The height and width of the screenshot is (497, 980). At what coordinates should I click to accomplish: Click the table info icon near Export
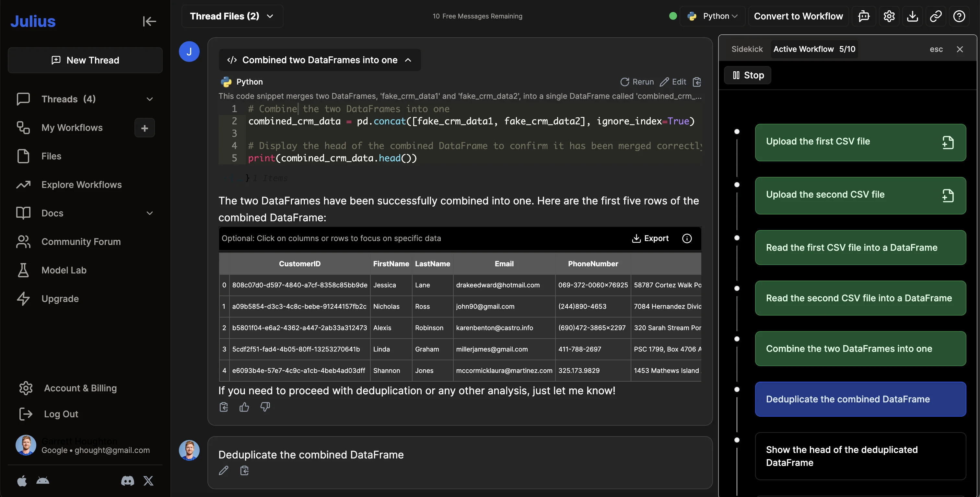(687, 238)
